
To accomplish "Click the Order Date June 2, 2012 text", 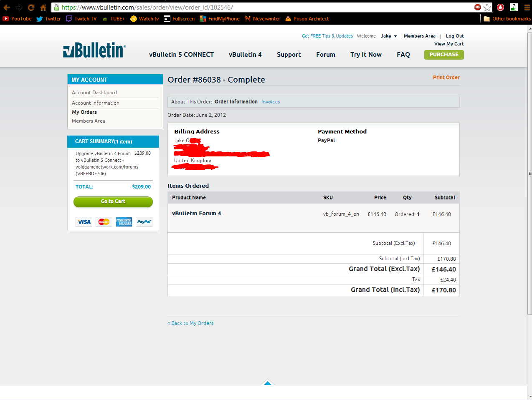I will click(197, 115).
